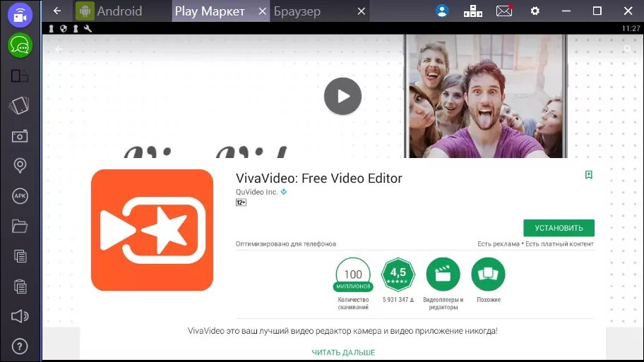Click the Оптимизировано для телефонов text
Screen dimensions: 644x362
(286, 243)
